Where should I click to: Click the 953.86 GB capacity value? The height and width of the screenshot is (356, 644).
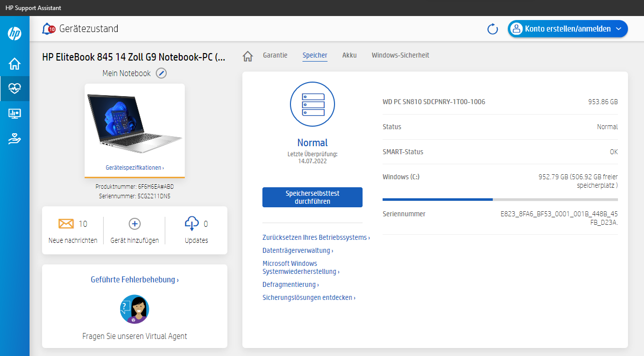[x=603, y=102]
